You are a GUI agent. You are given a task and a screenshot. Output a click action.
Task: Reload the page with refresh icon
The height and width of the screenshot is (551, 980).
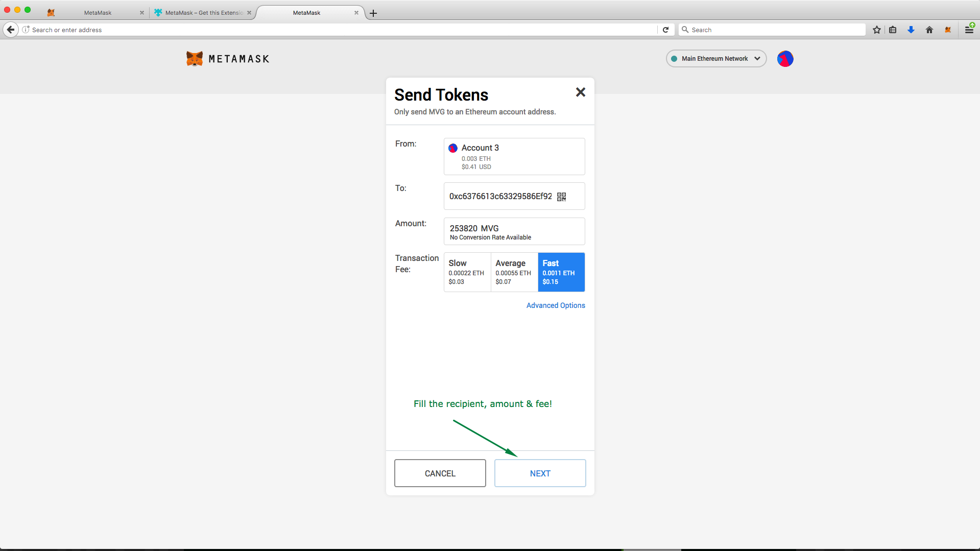[x=665, y=30]
